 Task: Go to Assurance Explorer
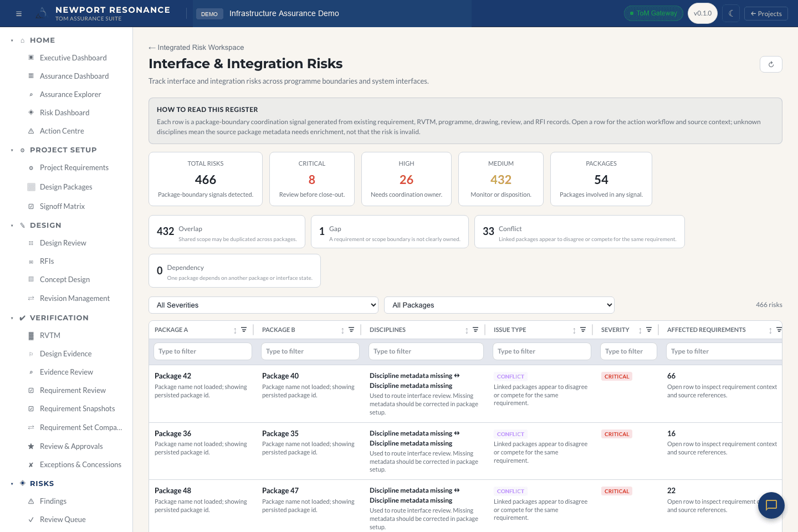pyautogui.click(x=70, y=94)
